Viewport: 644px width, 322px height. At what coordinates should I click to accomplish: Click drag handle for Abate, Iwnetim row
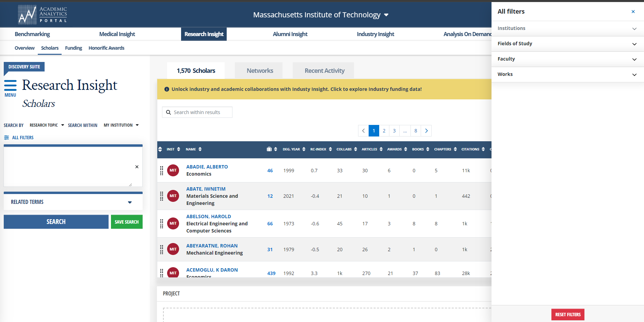(162, 196)
